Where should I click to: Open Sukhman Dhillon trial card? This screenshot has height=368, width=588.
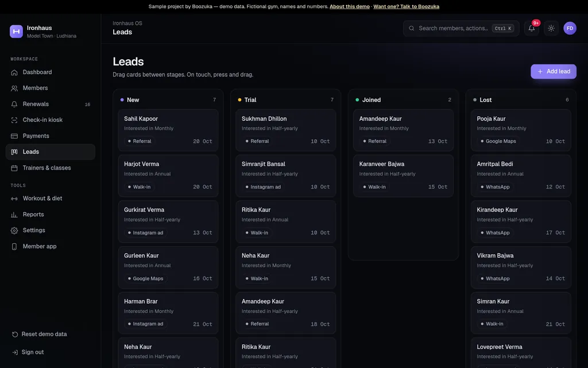coord(286,130)
